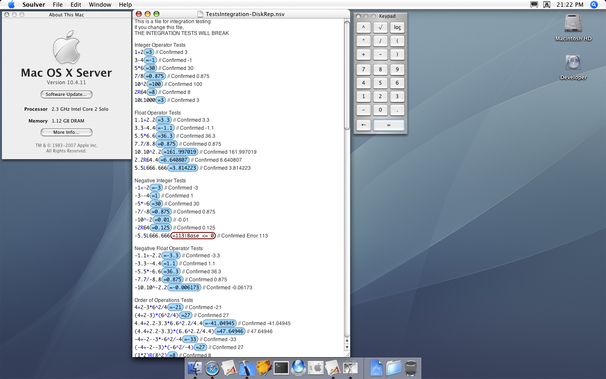This screenshot has height=379, width=606.
Task: Click the negative sign key left of 0
Action: tap(363, 110)
